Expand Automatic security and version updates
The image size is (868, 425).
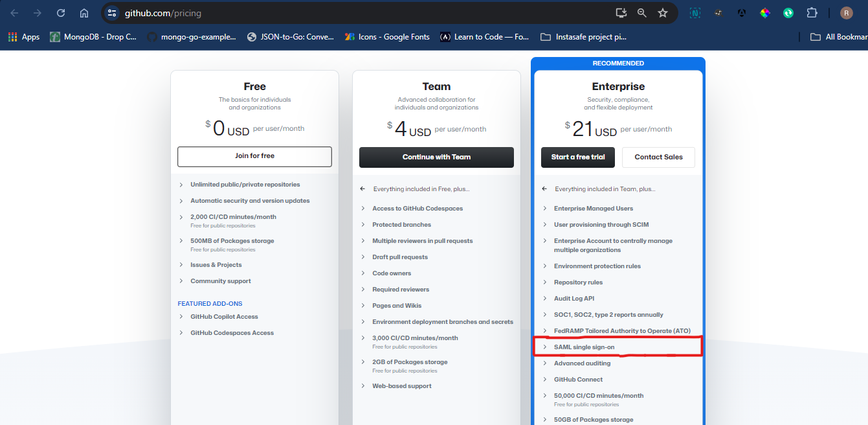point(244,201)
